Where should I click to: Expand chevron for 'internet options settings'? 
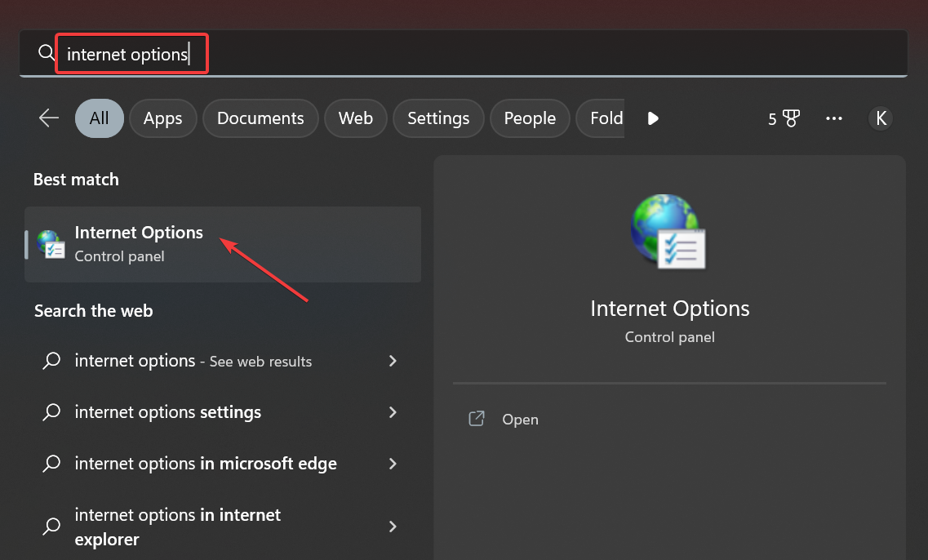tap(393, 412)
